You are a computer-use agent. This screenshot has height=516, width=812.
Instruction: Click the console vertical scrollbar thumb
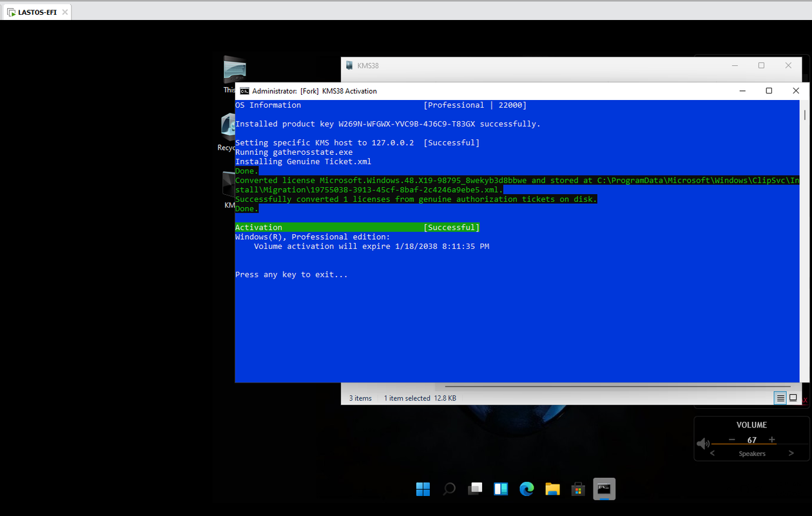[805, 115]
